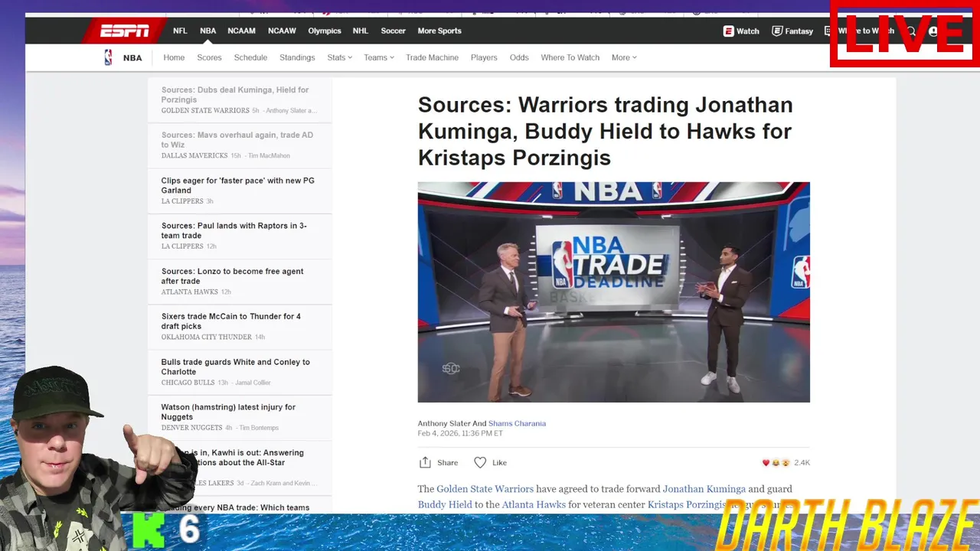Click the Like heart icon
Screen dimensions: 980x551
pos(480,462)
